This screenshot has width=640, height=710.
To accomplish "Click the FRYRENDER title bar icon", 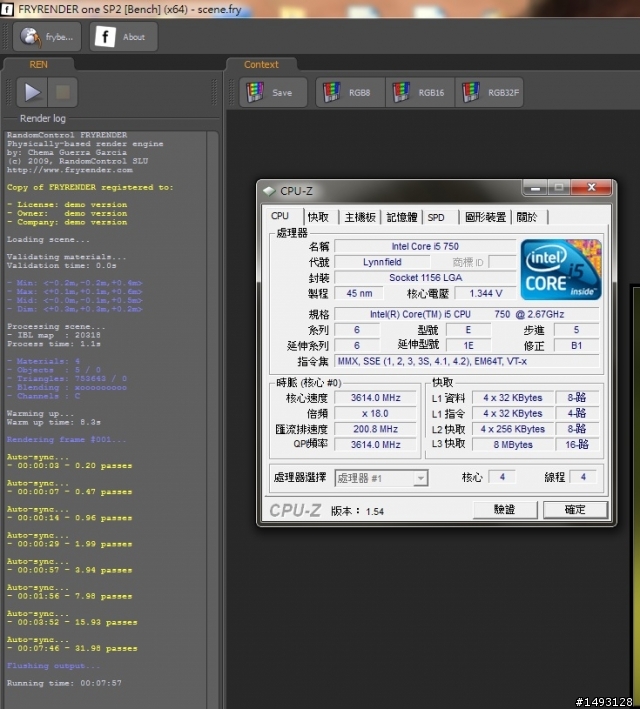I will pyautogui.click(x=7, y=9).
